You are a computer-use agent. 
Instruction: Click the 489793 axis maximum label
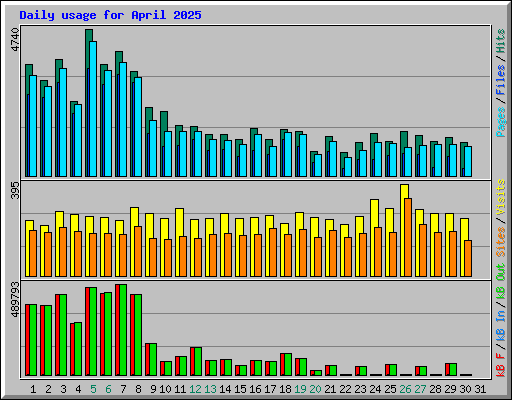tap(15, 300)
